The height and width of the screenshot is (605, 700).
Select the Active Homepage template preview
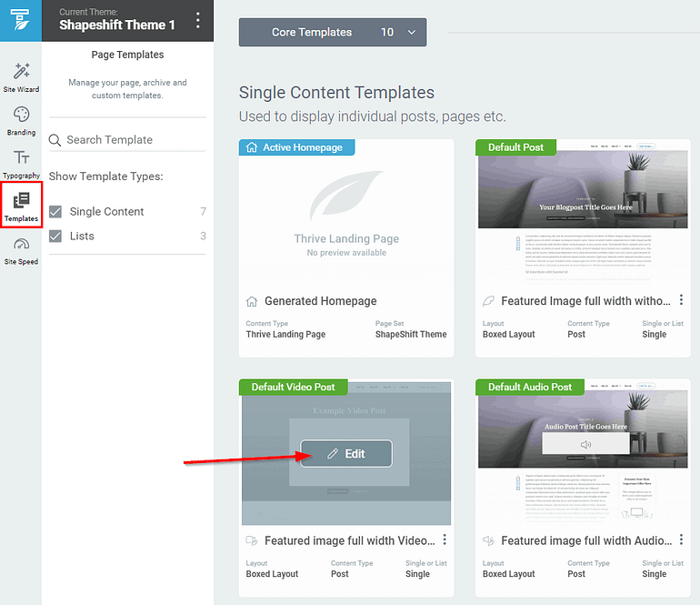pyautogui.click(x=345, y=218)
